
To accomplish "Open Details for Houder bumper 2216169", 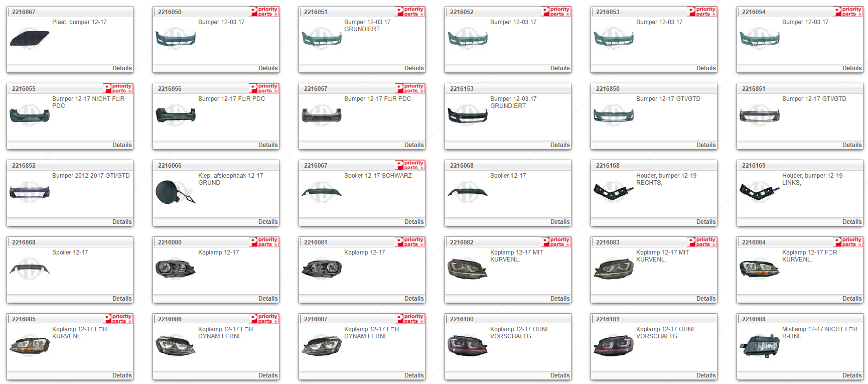I will (851, 222).
